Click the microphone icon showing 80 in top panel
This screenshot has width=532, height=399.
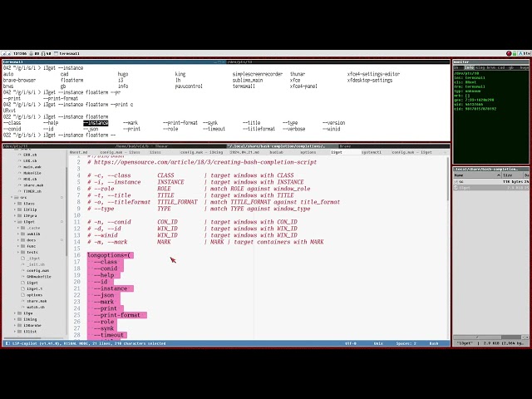click(31, 53)
